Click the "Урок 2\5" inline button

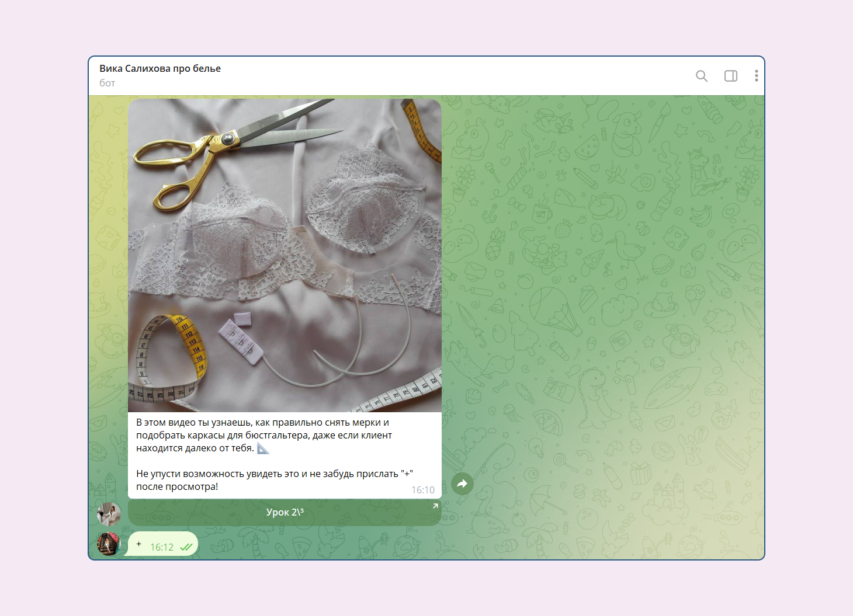point(285,512)
